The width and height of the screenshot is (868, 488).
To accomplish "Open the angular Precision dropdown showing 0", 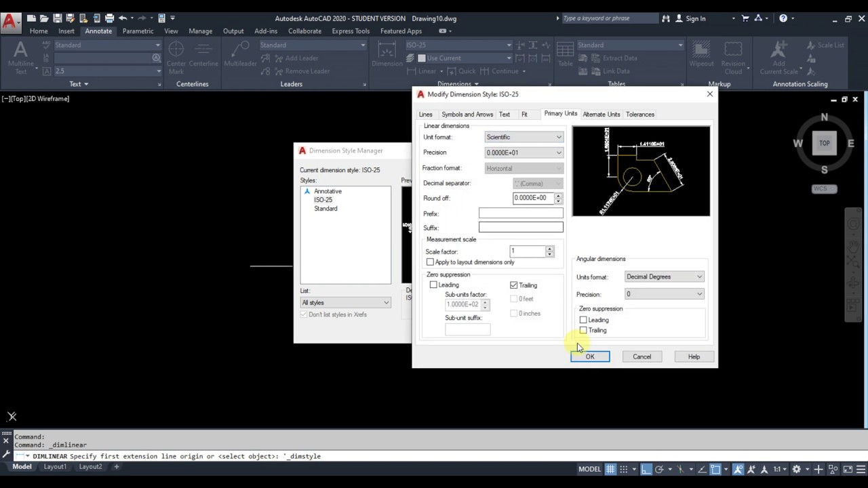I will (x=665, y=294).
